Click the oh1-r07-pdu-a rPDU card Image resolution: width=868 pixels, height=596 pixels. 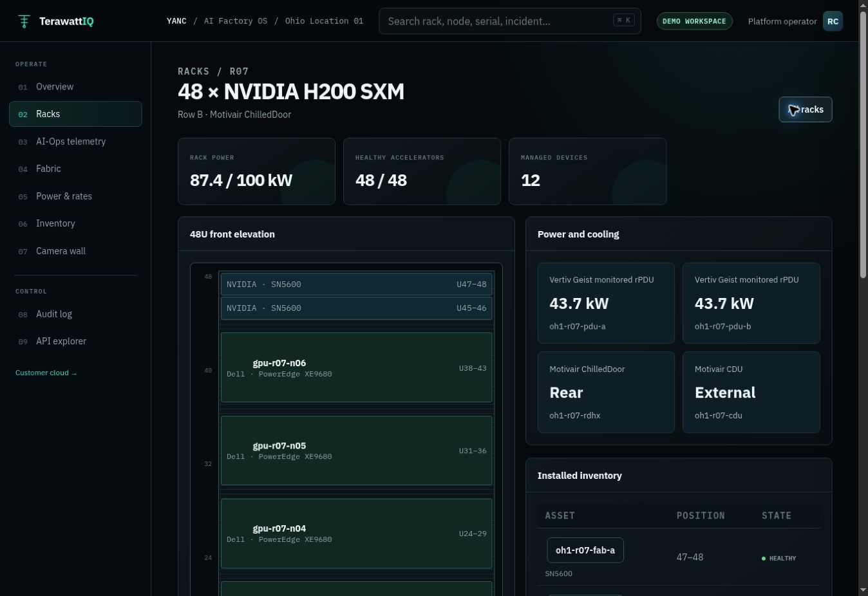pyautogui.click(x=606, y=303)
